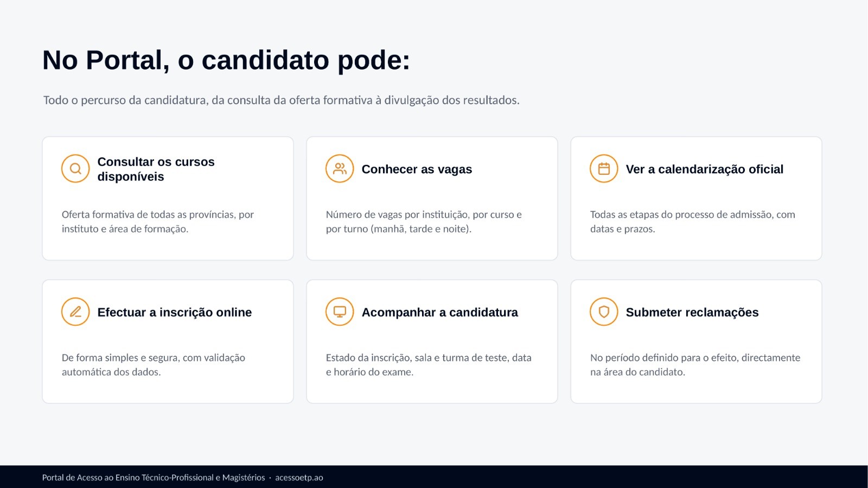Click the 'No Portal, o candidato pode:' title
This screenshot has height=488, width=868.
tap(226, 60)
